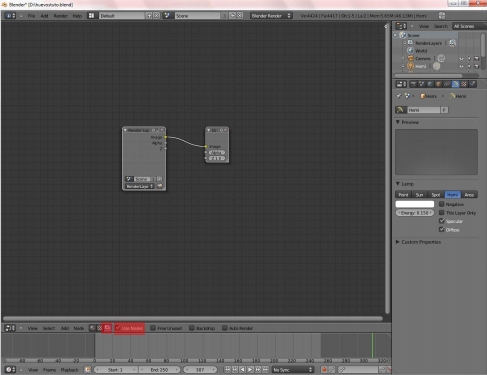Delete the Default screen layout
487x375 pixels.
coord(156,16)
